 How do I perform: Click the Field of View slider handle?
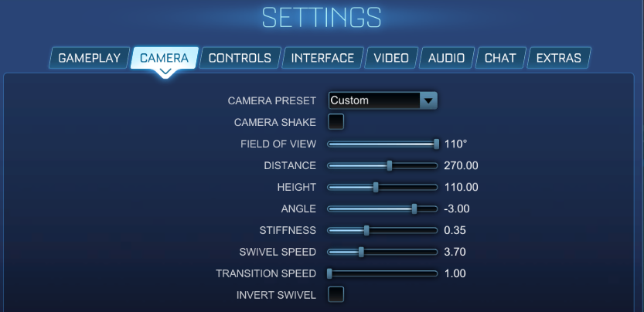(437, 144)
